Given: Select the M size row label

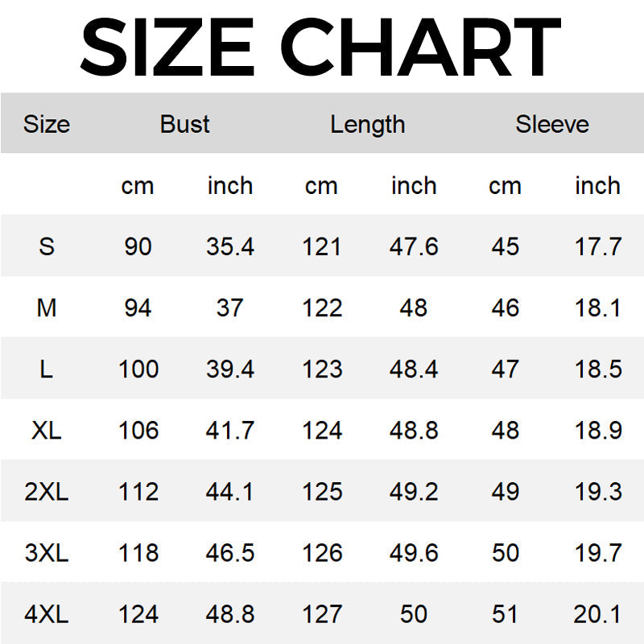Looking at the screenshot, I should pyautogui.click(x=47, y=308).
